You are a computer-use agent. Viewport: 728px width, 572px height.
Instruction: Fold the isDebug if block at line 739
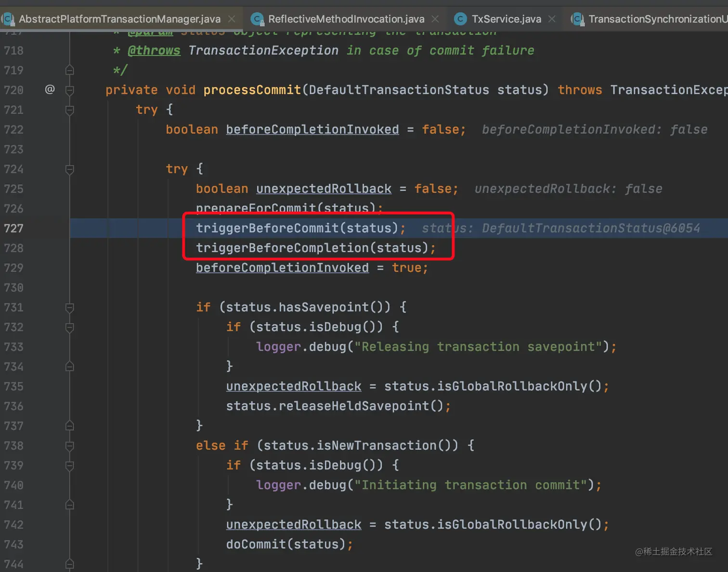click(x=70, y=466)
